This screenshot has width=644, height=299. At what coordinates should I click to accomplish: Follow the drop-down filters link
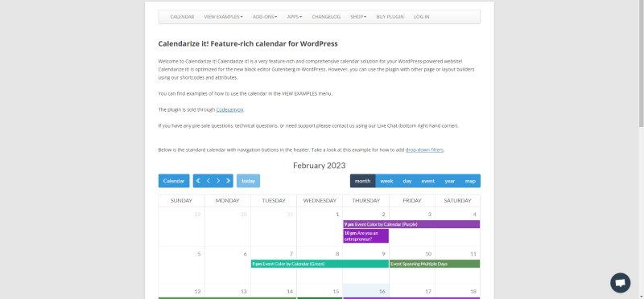click(424, 149)
